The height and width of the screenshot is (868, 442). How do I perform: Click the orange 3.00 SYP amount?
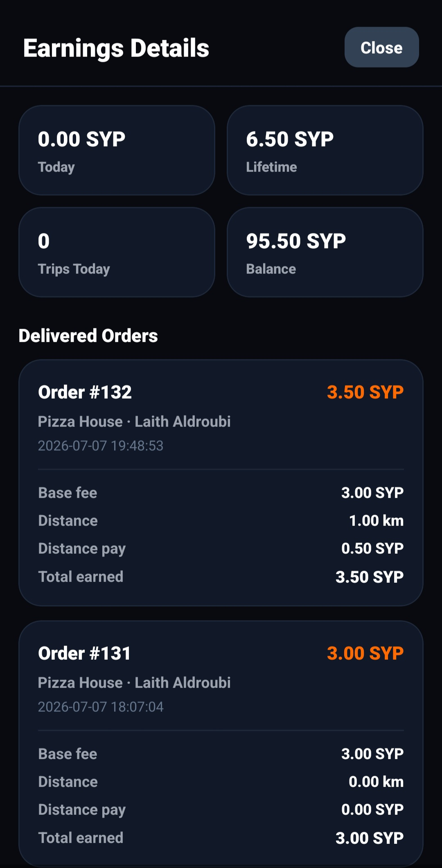point(365,653)
